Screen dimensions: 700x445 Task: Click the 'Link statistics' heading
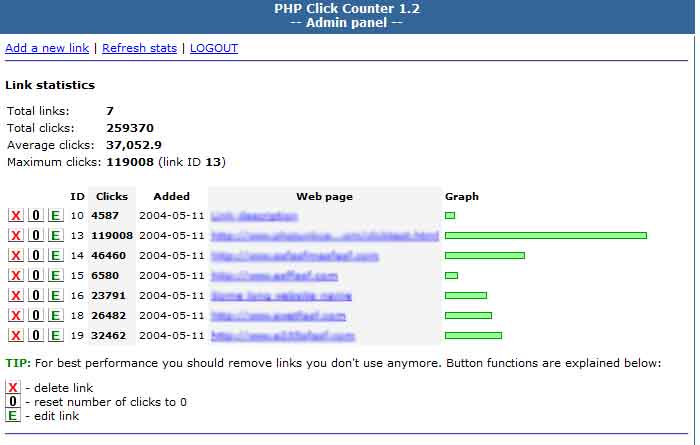[50, 85]
